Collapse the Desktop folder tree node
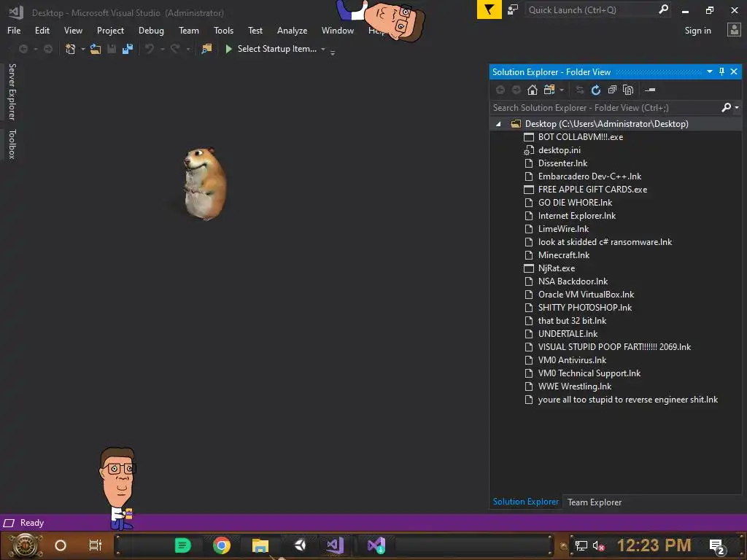Image resolution: width=747 pixels, height=560 pixels. pyautogui.click(x=498, y=124)
